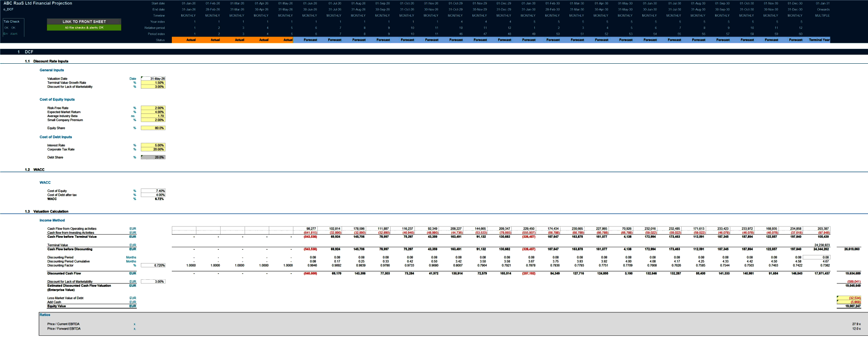The width and height of the screenshot is (868, 339).
Task: Select the Cost of Equity 7.40% cell
Action: coord(153,191)
